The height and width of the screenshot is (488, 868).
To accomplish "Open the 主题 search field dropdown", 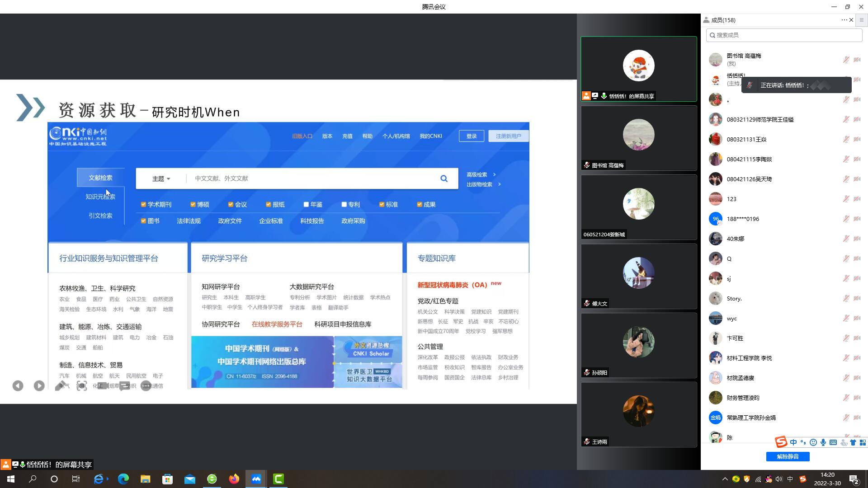I will (161, 179).
